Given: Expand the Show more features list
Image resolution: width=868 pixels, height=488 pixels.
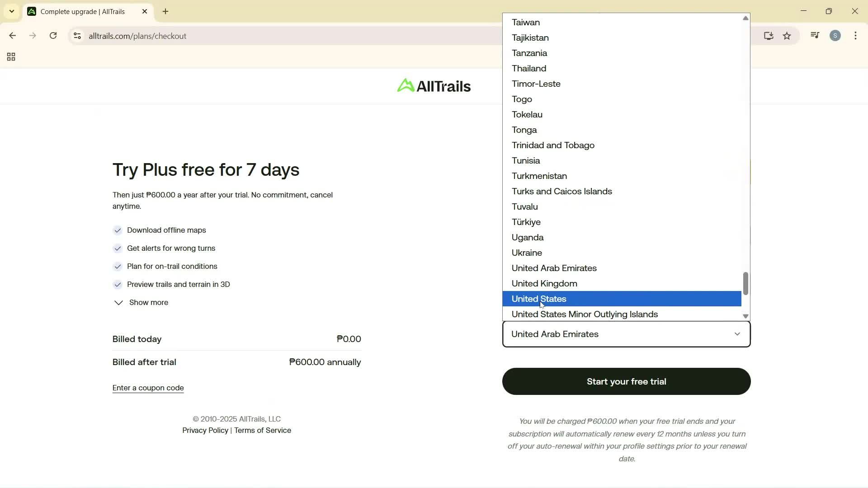Looking at the screenshot, I should tap(141, 303).
